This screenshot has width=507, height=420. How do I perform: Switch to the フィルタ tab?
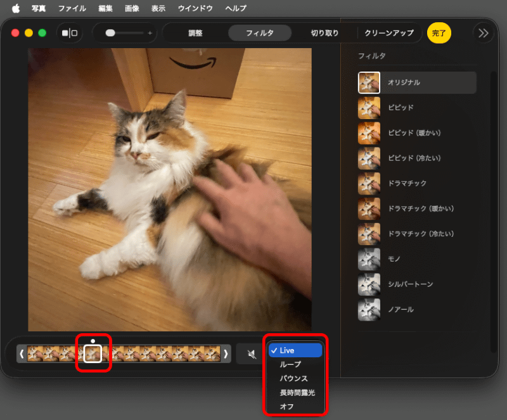260,33
